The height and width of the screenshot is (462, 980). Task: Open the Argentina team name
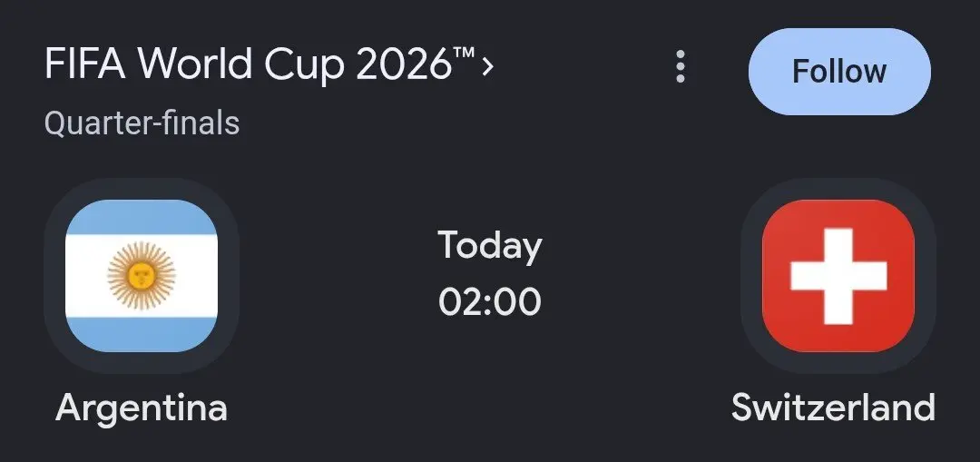click(x=142, y=408)
